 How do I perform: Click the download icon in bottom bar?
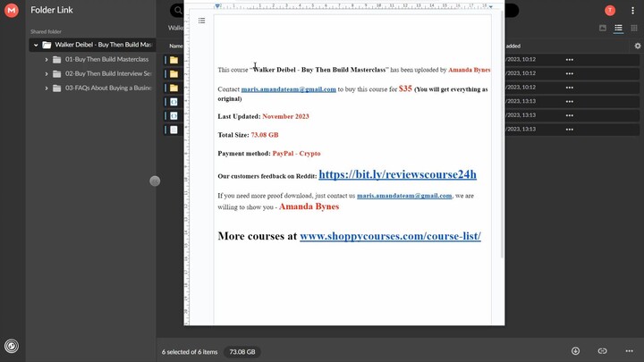click(575, 351)
